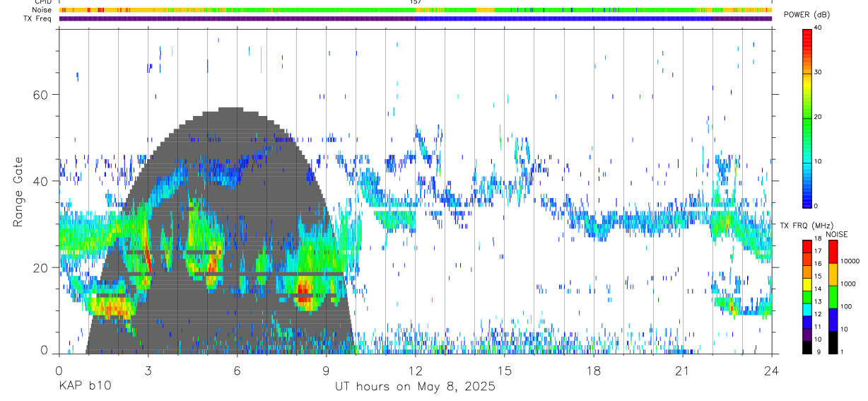
Task: Click the 'UT hours on May 8, 2025' label
Action: coord(415,387)
